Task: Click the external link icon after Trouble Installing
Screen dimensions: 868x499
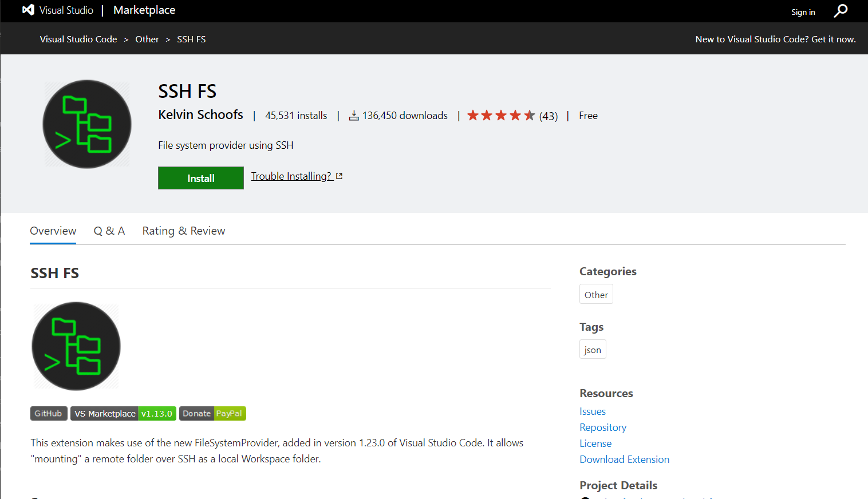Action: click(339, 176)
